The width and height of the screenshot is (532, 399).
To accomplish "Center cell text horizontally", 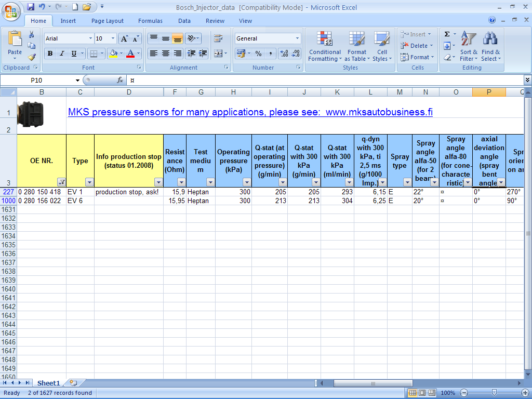I will tap(166, 54).
